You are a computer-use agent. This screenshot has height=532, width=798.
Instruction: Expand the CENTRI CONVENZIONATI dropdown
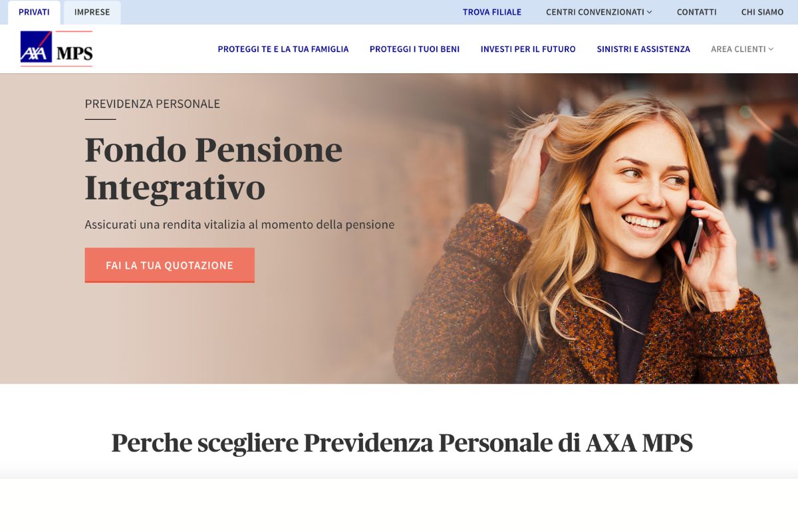[x=598, y=12]
